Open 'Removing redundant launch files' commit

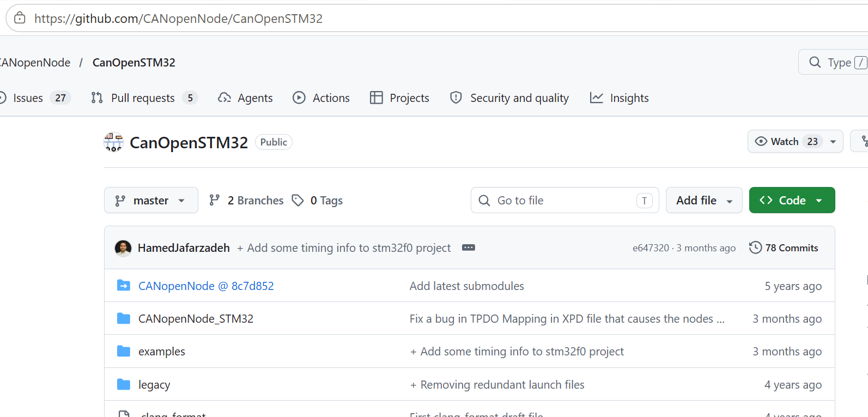(x=497, y=385)
